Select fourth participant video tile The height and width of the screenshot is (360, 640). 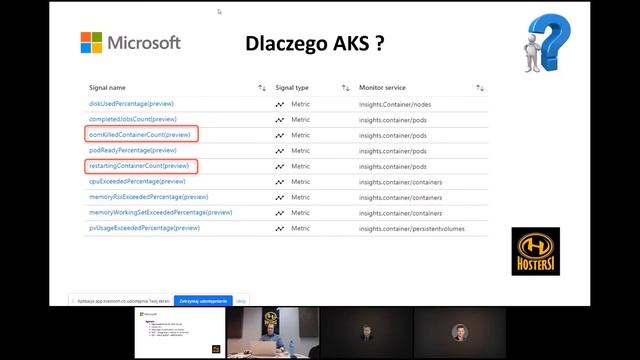pyautogui.click(x=460, y=333)
